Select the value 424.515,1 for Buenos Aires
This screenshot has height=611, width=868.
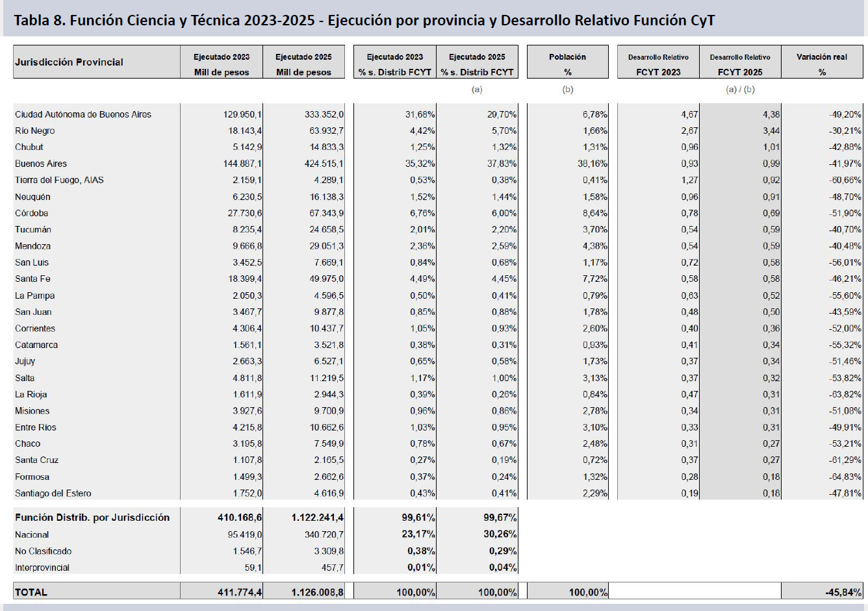click(324, 164)
